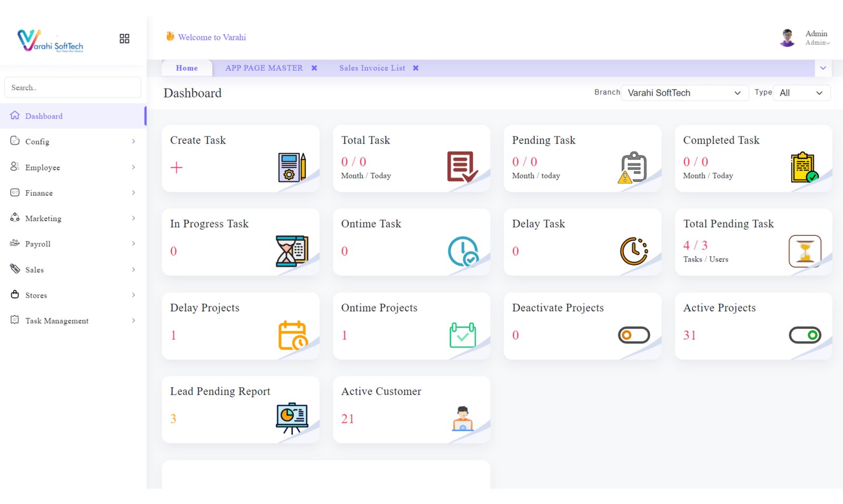843x504 pixels.
Task: Click the Finance sidebar icon
Action: (x=15, y=192)
